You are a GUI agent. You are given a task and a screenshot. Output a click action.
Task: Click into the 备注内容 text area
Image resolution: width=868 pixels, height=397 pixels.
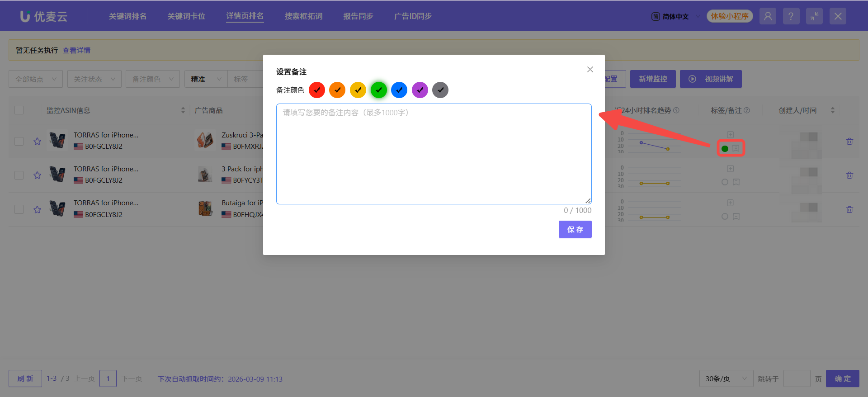tap(434, 154)
